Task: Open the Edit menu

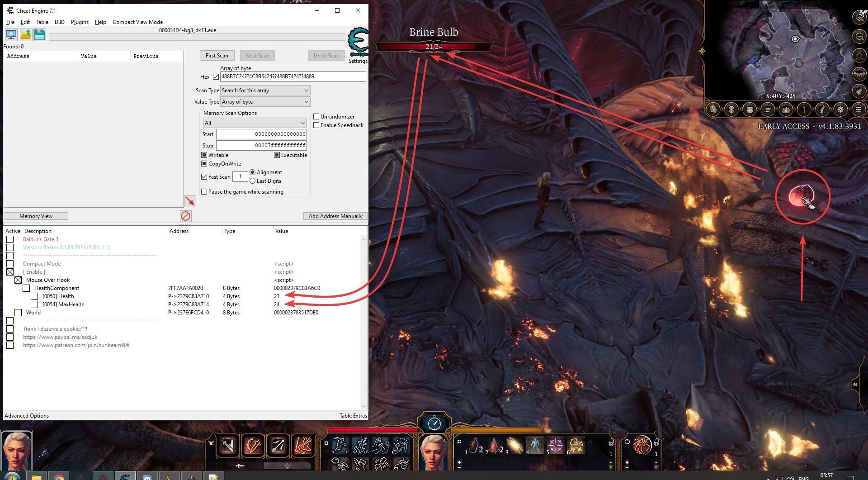Action: [x=25, y=22]
